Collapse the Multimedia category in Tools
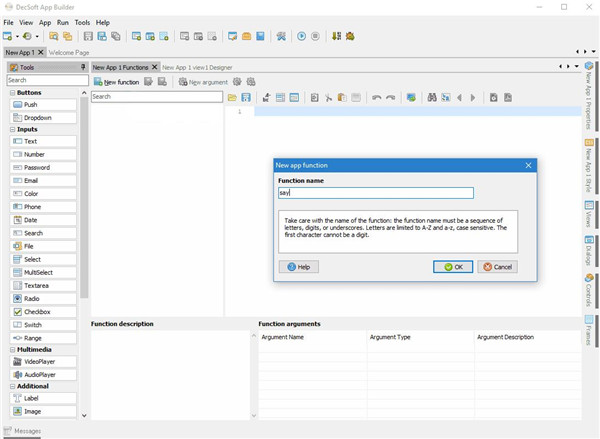The height and width of the screenshot is (439, 600). pos(13,349)
